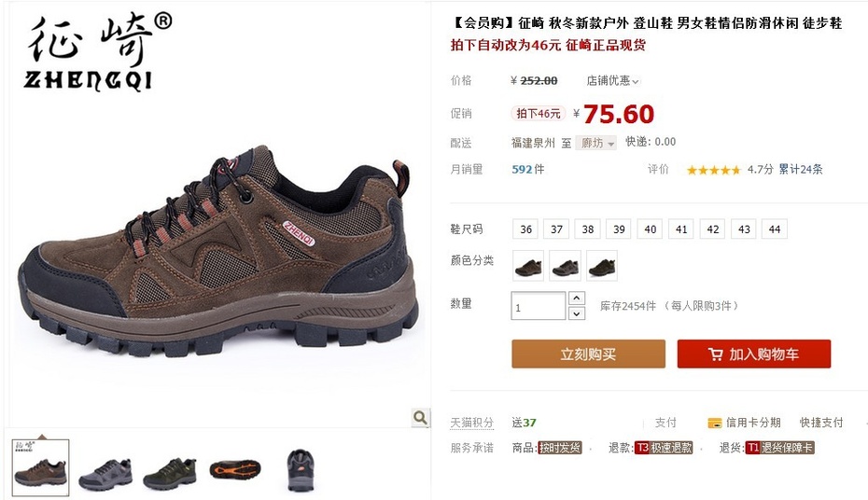Click the T3 极速退款 service badge
Screen dimensions: 868x500
(x=664, y=448)
